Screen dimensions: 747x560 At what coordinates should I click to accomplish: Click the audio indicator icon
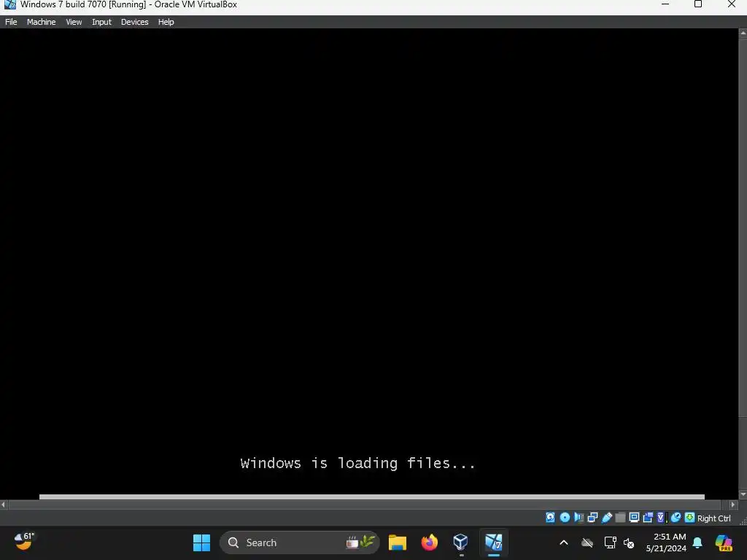pos(578,518)
